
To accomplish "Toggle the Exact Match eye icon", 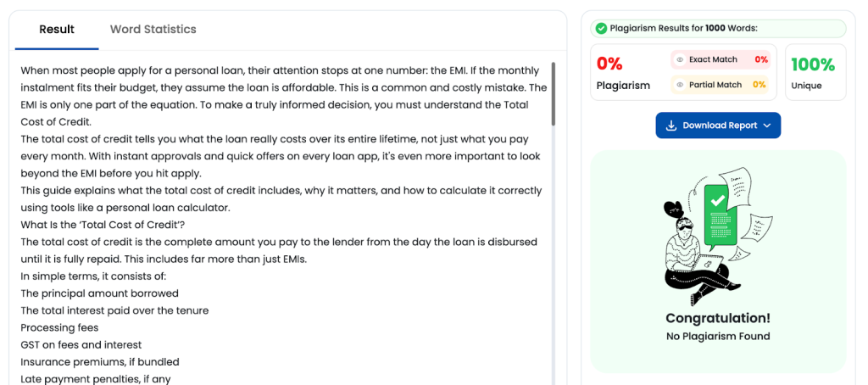I will click(680, 59).
